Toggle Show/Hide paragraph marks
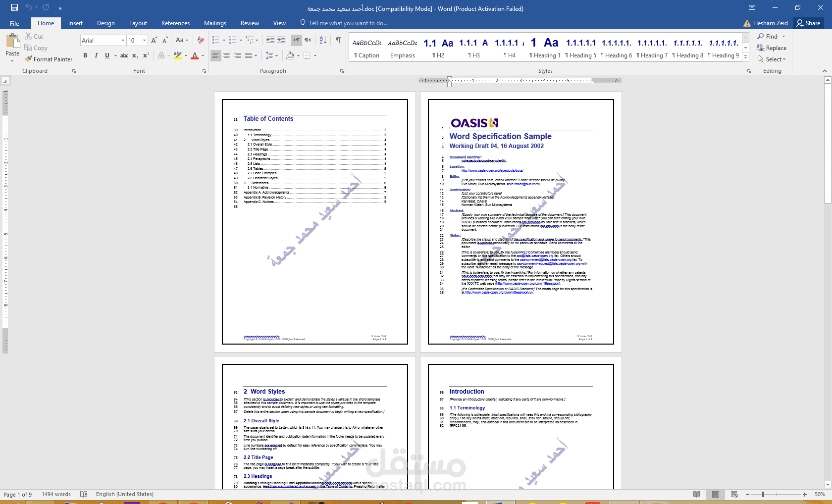 (338, 40)
